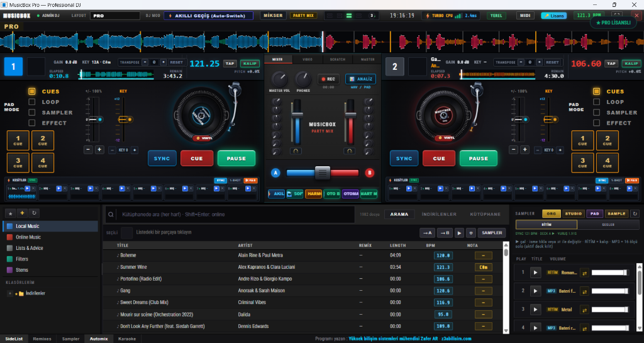
Task: Click the sampler panel refresh icon
Action: click(x=635, y=213)
